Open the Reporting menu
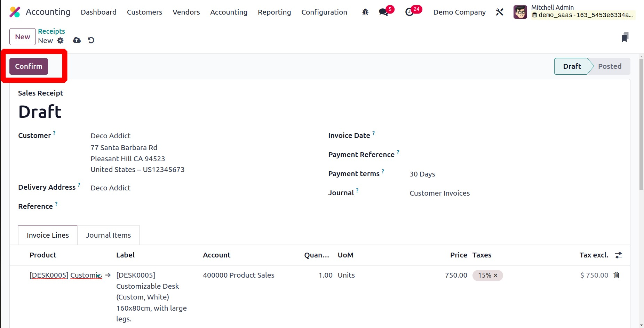This screenshot has height=328, width=644. [x=274, y=12]
